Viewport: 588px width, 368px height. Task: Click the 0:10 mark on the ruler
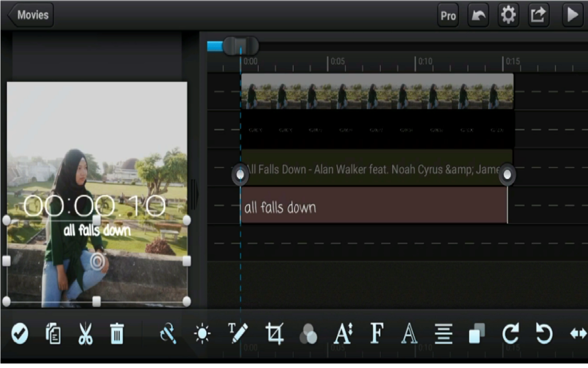pos(425,61)
